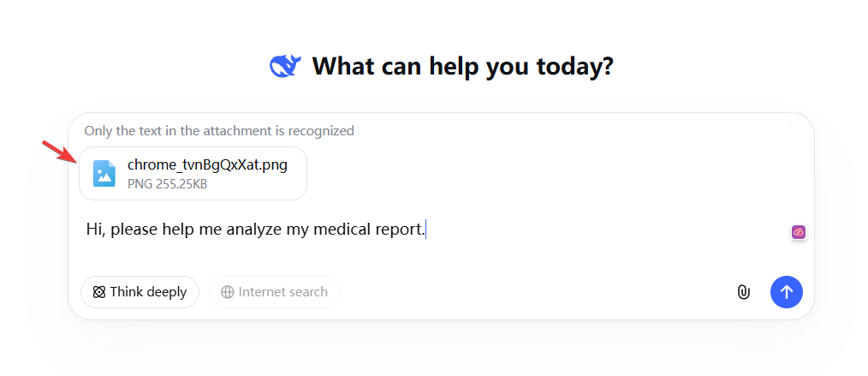
Task: Click the PNG 255.25KB file size text
Action: (167, 183)
